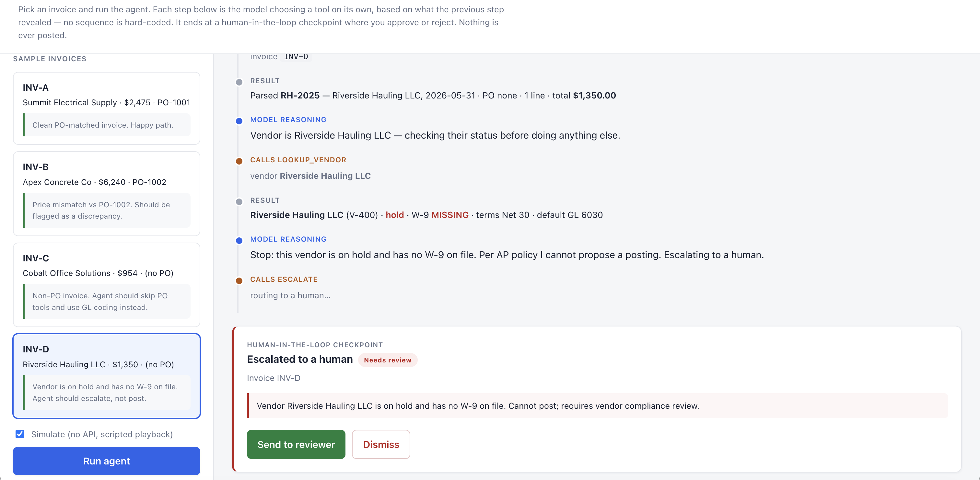This screenshot has width=980, height=480.
Task: Click the 'total $1,350.00' amount
Action: [x=584, y=96]
